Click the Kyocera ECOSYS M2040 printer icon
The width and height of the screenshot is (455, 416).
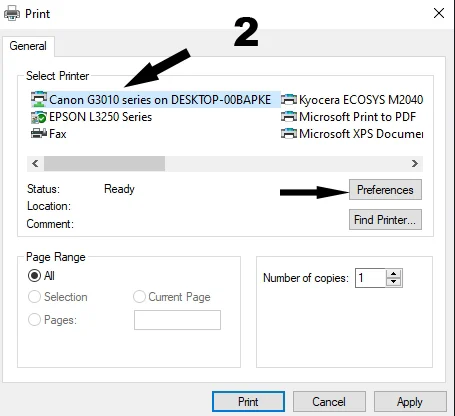(289, 99)
